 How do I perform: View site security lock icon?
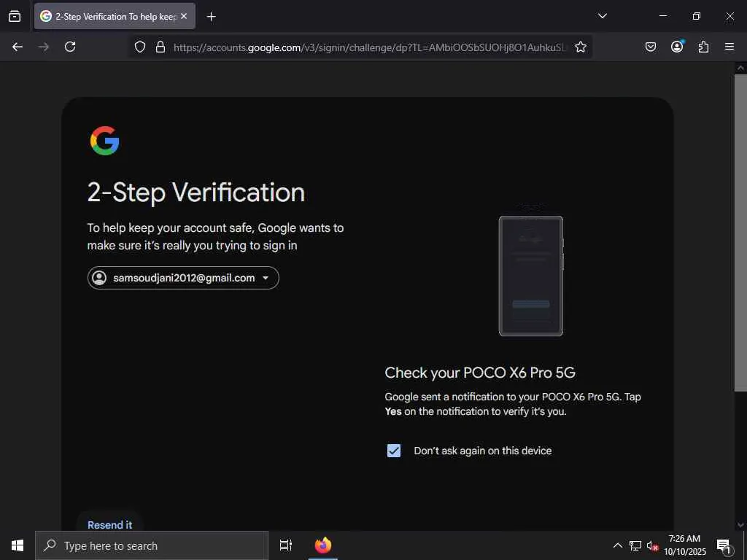(x=160, y=47)
